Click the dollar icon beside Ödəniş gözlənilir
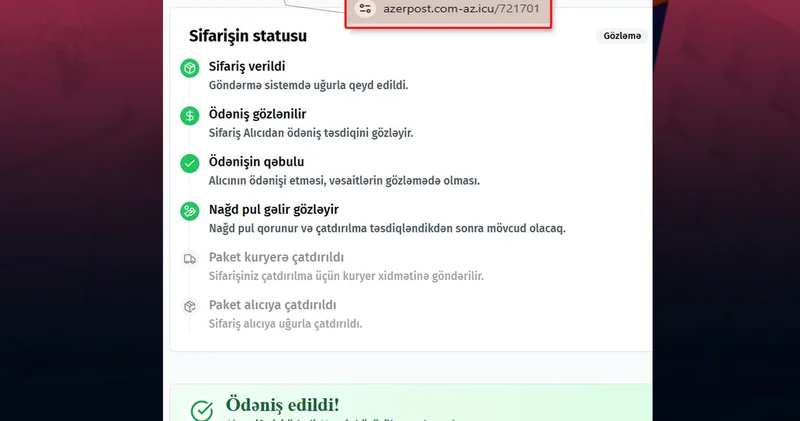The height and width of the screenshot is (421, 800). tap(190, 116)
